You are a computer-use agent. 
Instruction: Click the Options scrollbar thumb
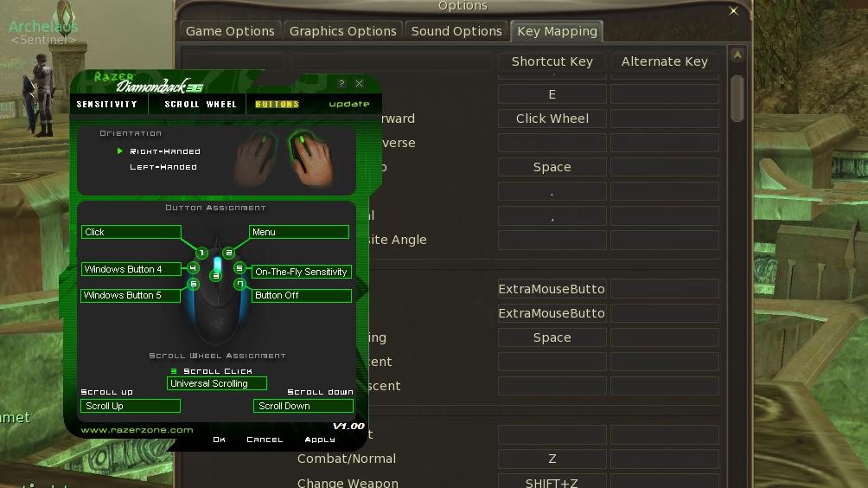(x=737, y=98)
